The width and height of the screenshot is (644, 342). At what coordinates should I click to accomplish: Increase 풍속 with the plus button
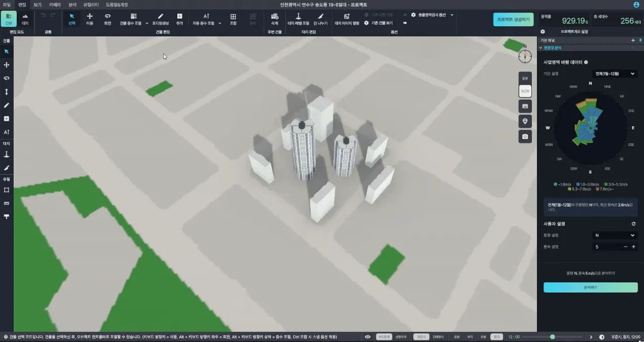[633, 247]
